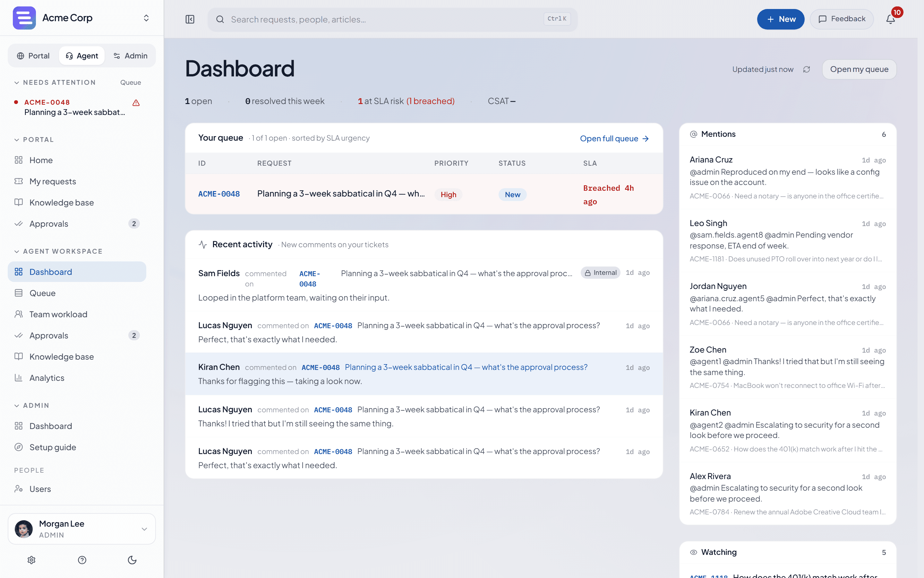Click the Recent activity pulse icon
924x578 pixels.
[x=203, y=245]
